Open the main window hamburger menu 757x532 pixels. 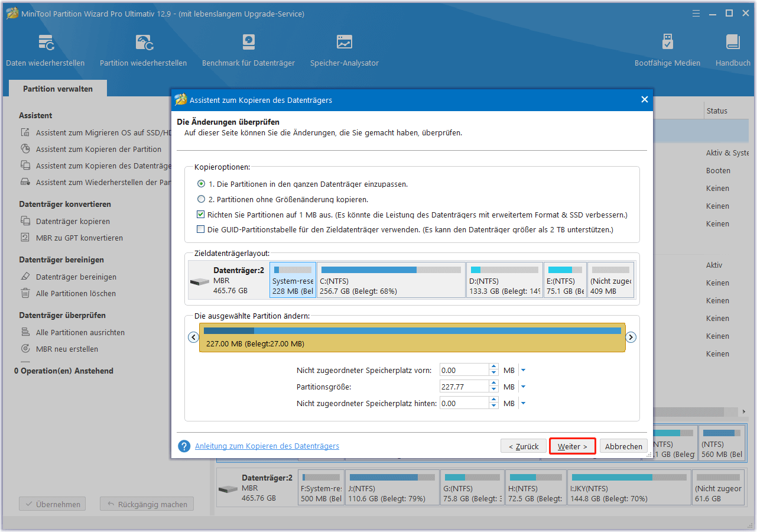(x=696, y=13)
